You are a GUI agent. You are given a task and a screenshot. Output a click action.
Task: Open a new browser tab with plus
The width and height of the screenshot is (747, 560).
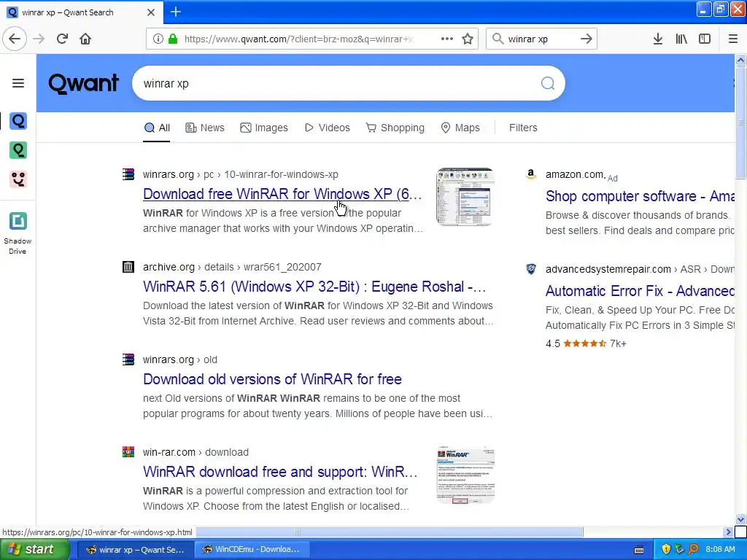tap(175, 12)
